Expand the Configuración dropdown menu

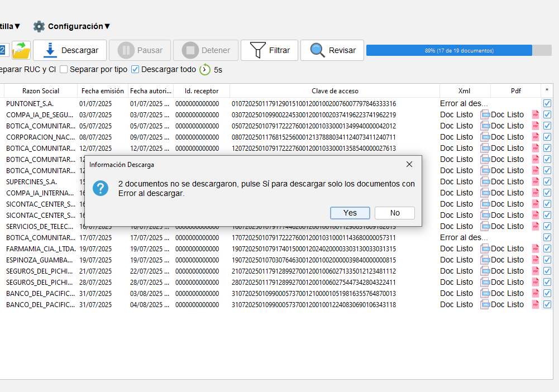pyautogui.click(x=72, y=26)
